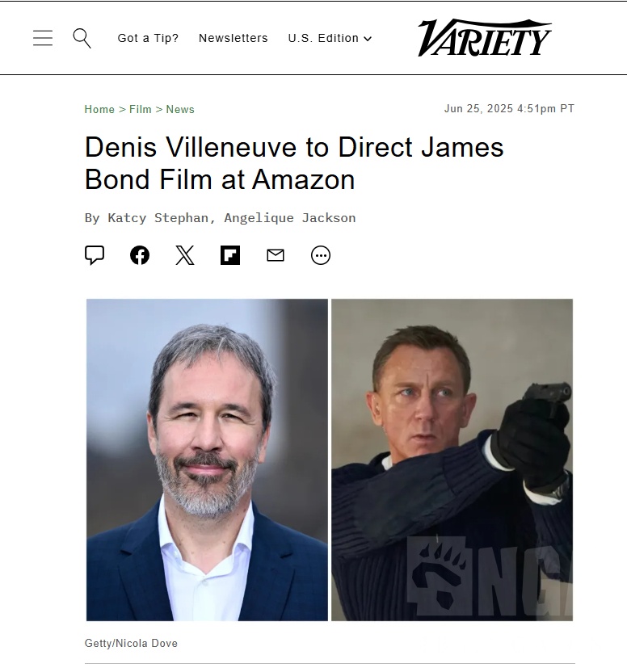Click the Variety logo
This screenshot has width=627, height=672.
tap(485, 38)
